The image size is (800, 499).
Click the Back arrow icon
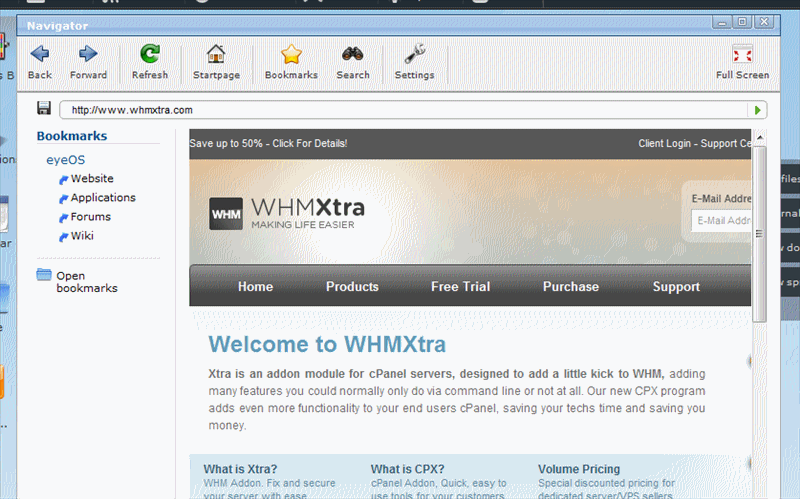click(x=40, y=55)
